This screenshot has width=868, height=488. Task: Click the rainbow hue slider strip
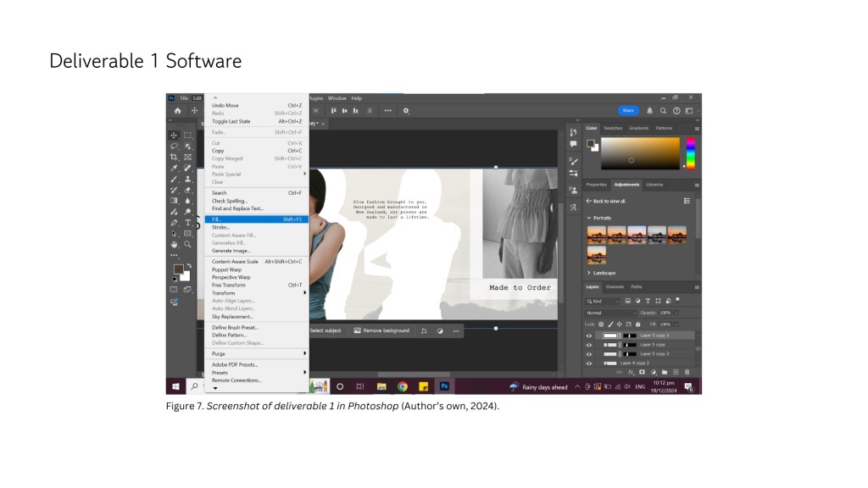690,152
